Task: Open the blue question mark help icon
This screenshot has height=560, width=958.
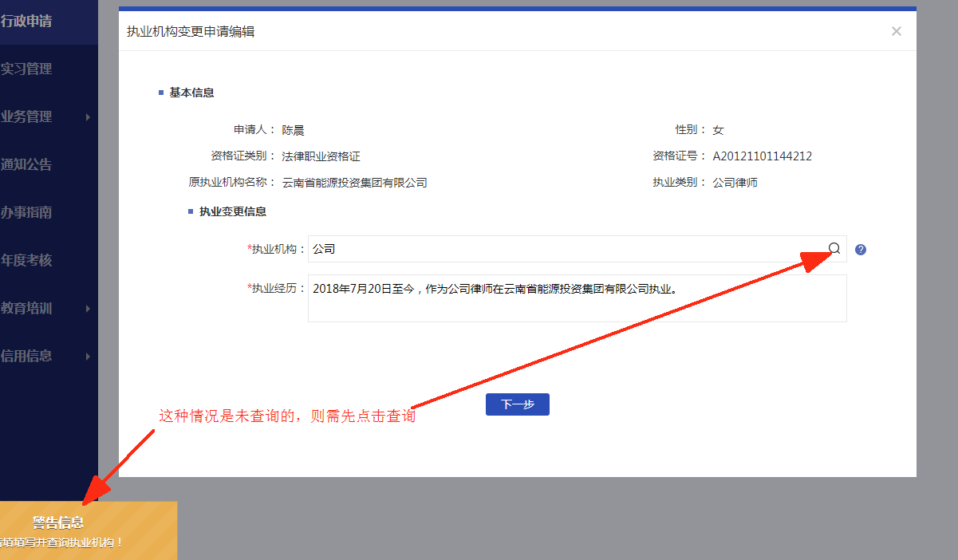Action: (861, 249)
